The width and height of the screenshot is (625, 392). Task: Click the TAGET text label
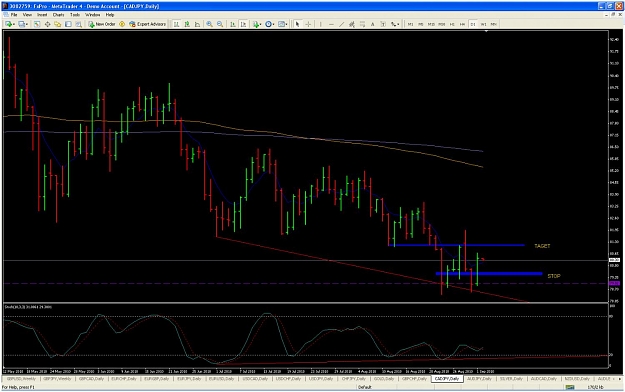click(x=542, y=246)
